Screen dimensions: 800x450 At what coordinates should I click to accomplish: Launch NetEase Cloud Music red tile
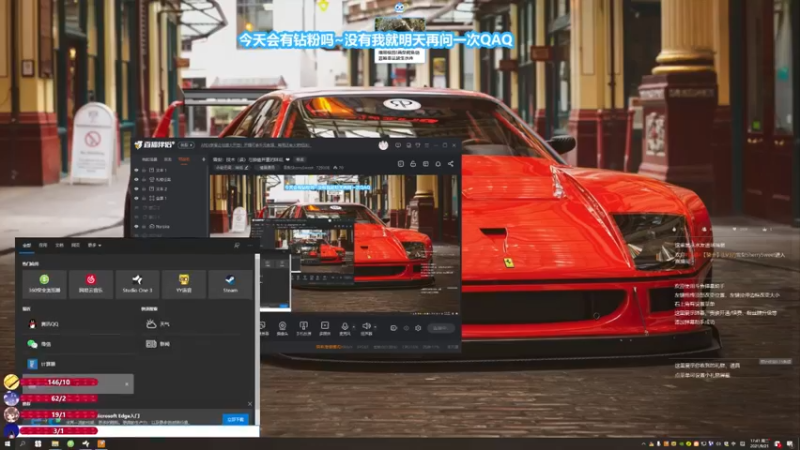91,284
